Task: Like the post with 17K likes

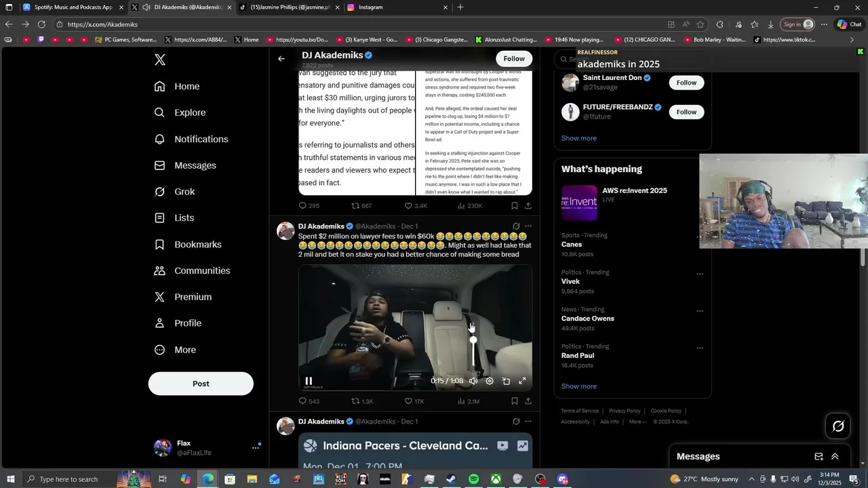Action: point(414,401)
